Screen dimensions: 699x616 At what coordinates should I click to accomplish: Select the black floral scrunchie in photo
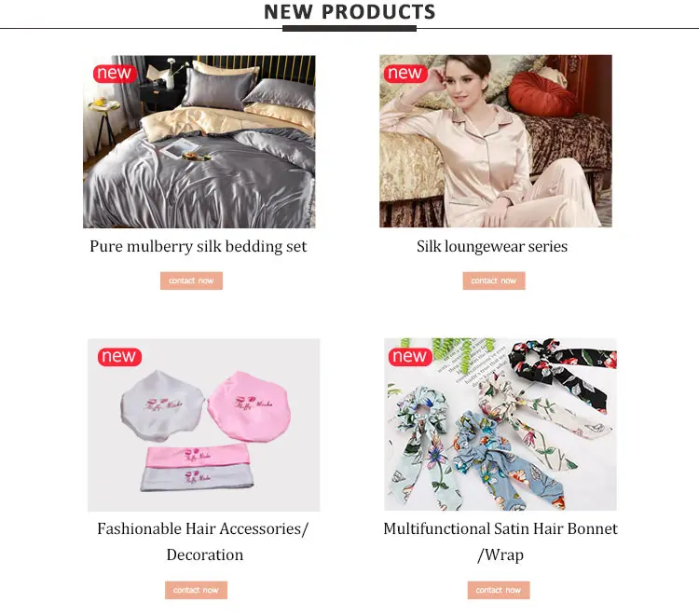(563, 371)
